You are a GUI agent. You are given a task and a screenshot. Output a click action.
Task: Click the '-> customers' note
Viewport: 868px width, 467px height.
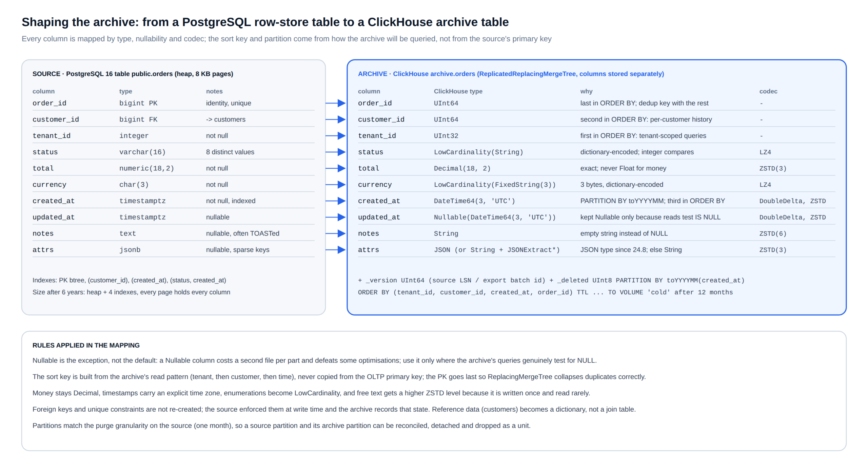[225, 119]
